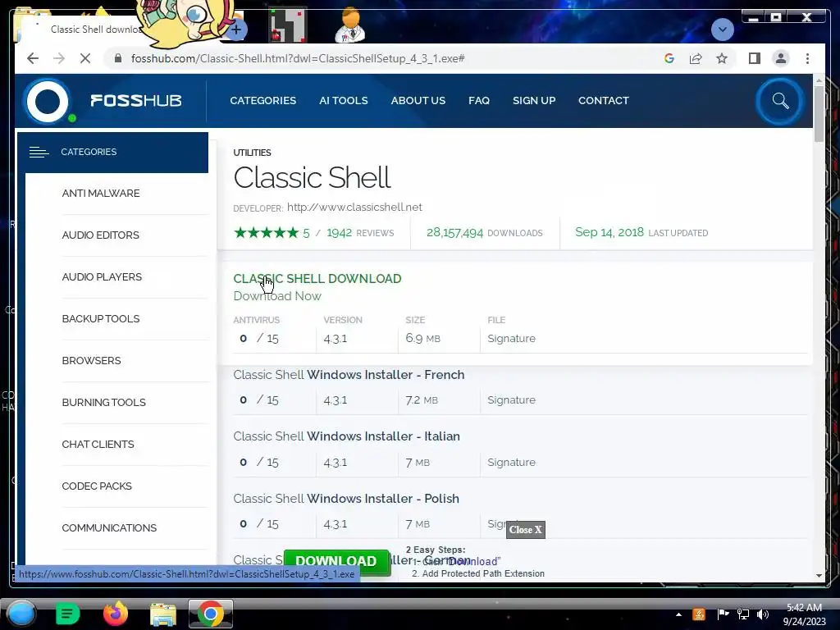Open the Signature link for the Italian installer
The height and width of the screenshot is (630, 840).
pyautogui.click(x=511, y=463)
